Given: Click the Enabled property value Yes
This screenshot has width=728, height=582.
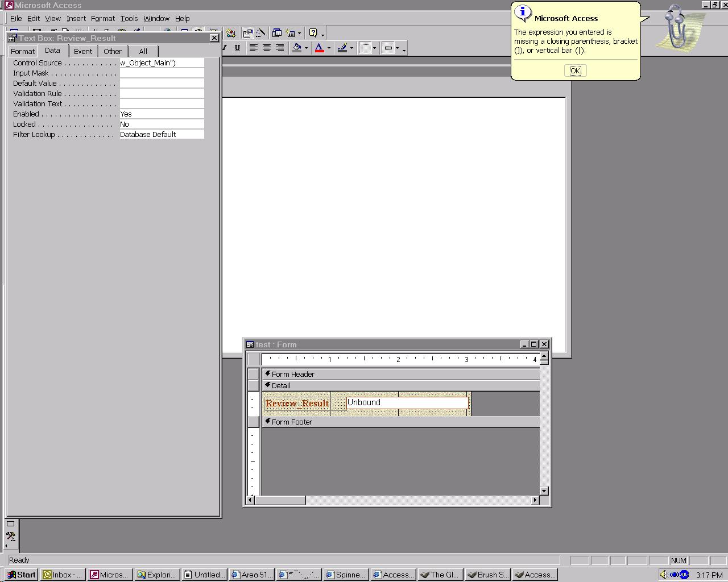Looking at the screenshot, I should point(162,114).
